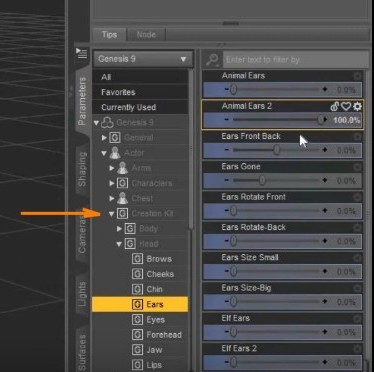Click plus icon on Elf Ears slider
374x372 pixels.
325,332
